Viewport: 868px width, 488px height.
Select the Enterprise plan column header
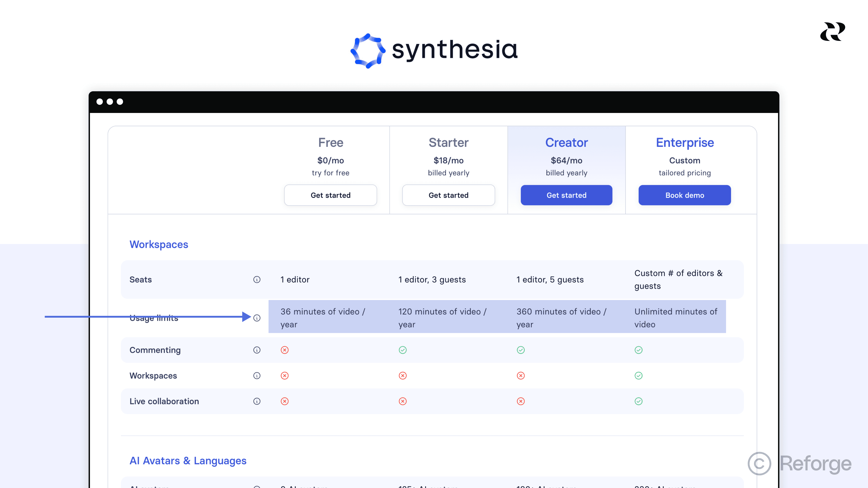[685, 143]
